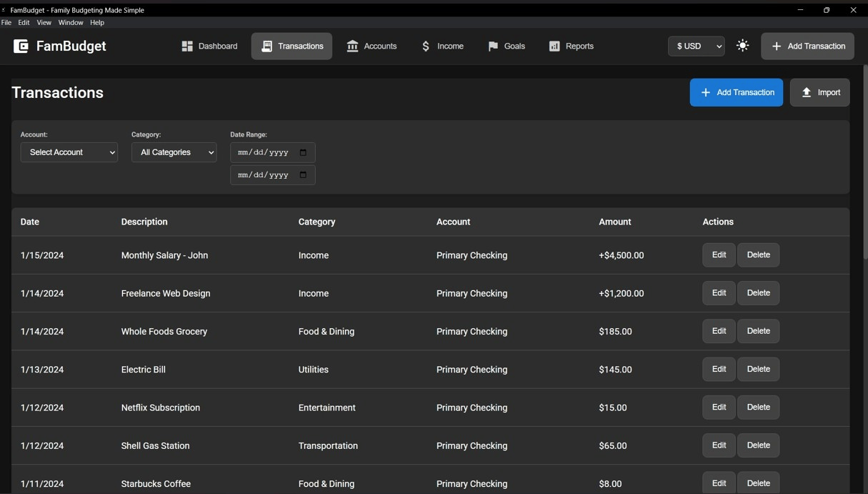Viewport: 868px width, 494px height.
Task: Open the calendar picker on the start date field
Action: tap(302, 152)
